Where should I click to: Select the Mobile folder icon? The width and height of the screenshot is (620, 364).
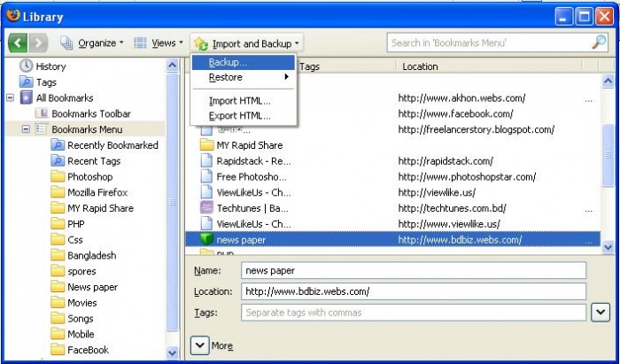coord(58,334)
